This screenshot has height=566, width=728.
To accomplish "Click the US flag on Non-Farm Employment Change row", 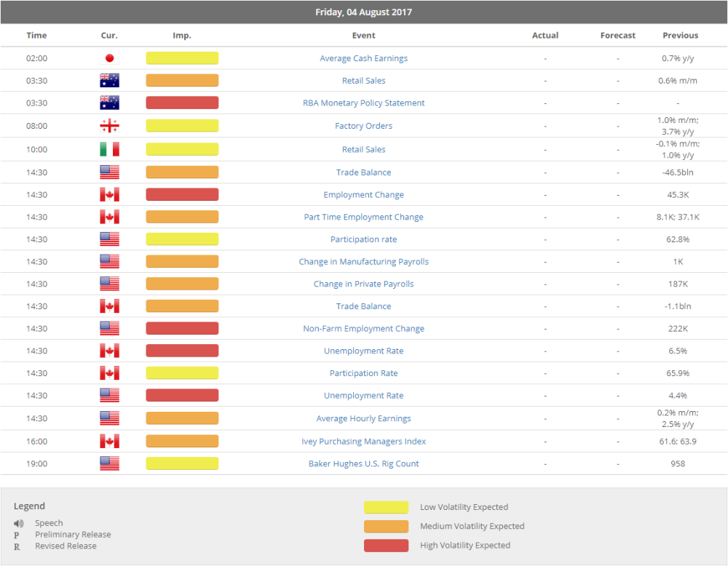I will coord(109,328).
